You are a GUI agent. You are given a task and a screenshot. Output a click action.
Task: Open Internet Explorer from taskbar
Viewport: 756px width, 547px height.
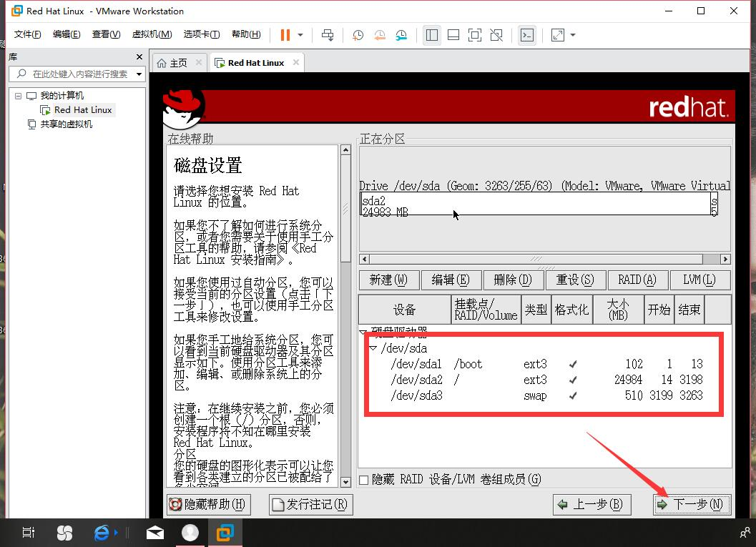[x=102, y=533]
